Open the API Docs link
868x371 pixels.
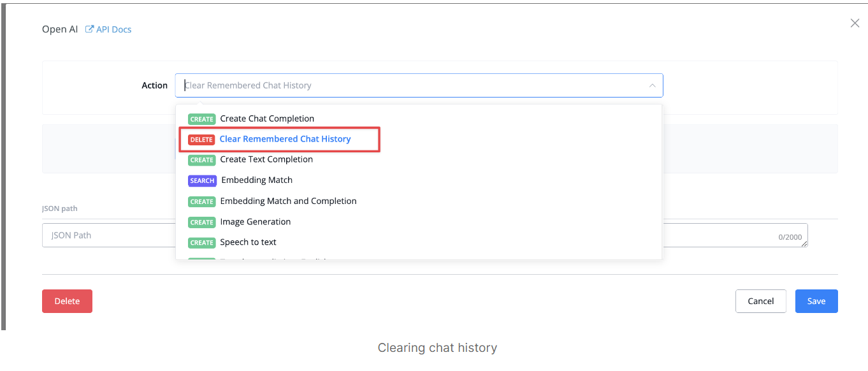[113, 29]
